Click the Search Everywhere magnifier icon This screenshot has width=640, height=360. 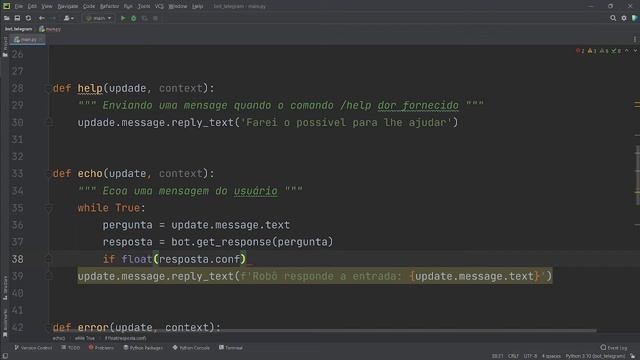(613, 18)
